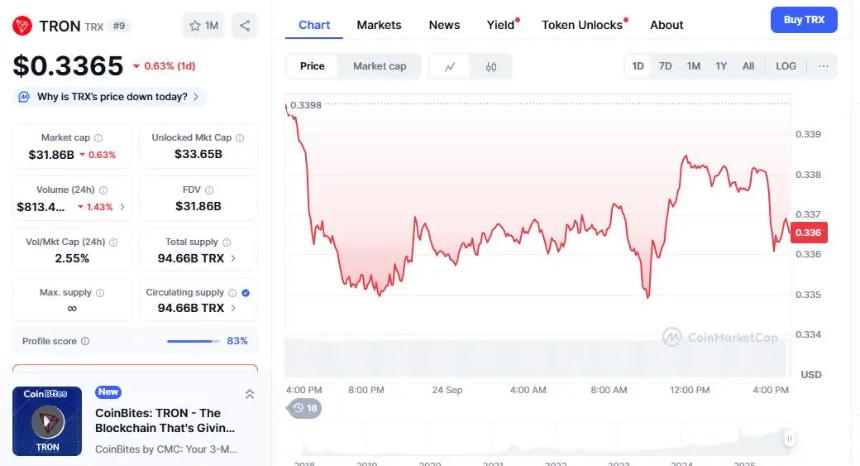The width and height of the screenshot is (860, 466).
Task: Click the chart events clock badge showing 18
Action: [305, 408]
